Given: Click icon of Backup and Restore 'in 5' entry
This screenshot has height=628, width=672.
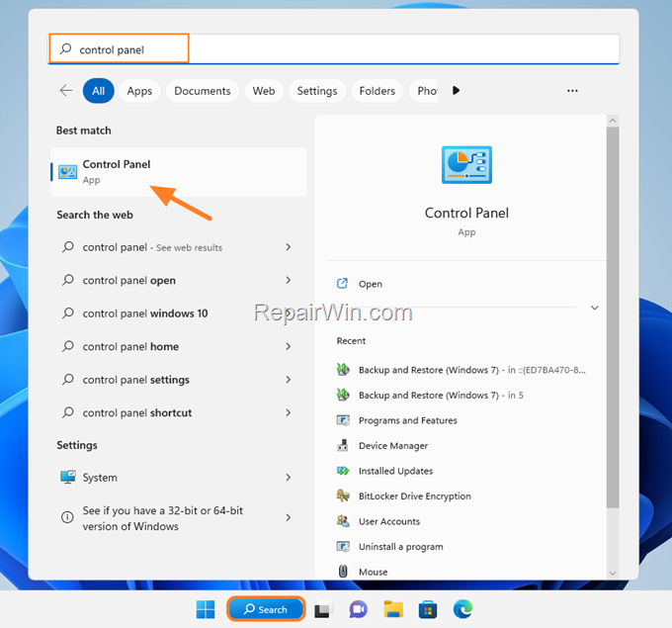Looking at the screenshot, I should (x=343, y=395).
